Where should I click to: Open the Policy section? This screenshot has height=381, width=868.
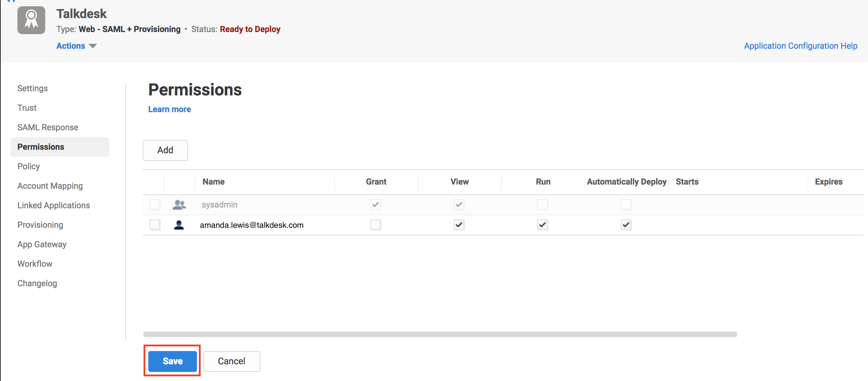tap(29, 166)
